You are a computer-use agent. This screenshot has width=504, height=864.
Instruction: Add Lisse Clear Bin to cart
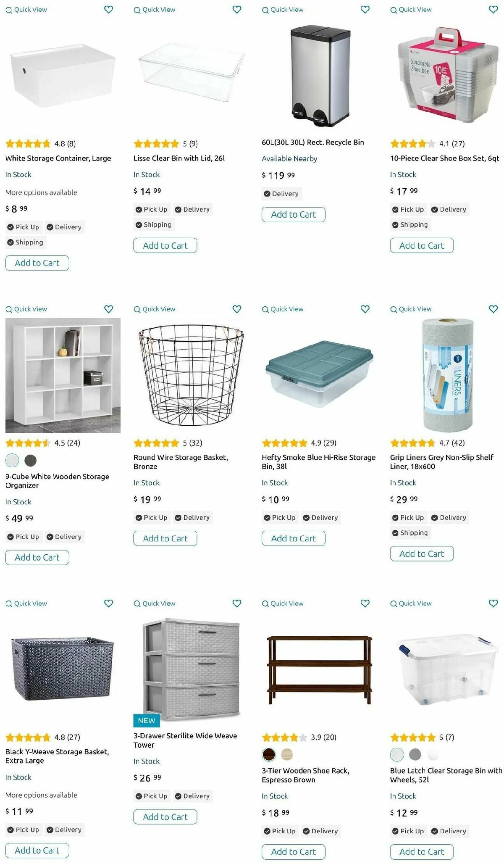(165, 245)
